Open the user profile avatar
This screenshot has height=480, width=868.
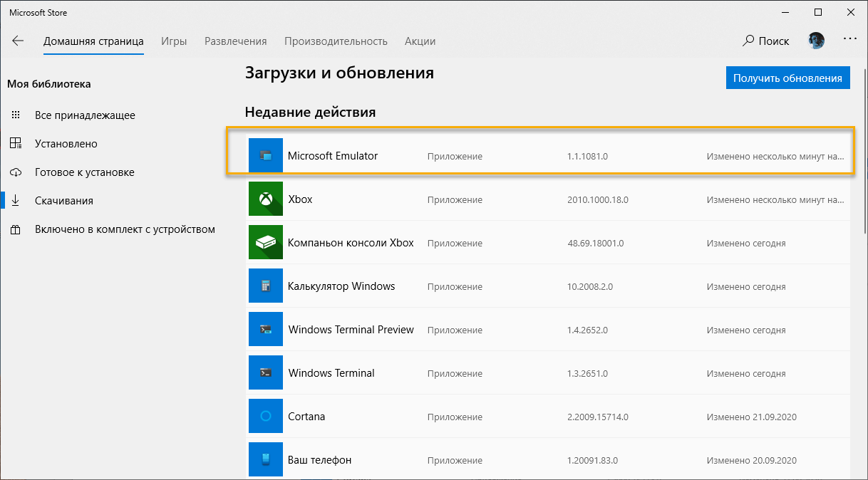click(x=816, y=41)
